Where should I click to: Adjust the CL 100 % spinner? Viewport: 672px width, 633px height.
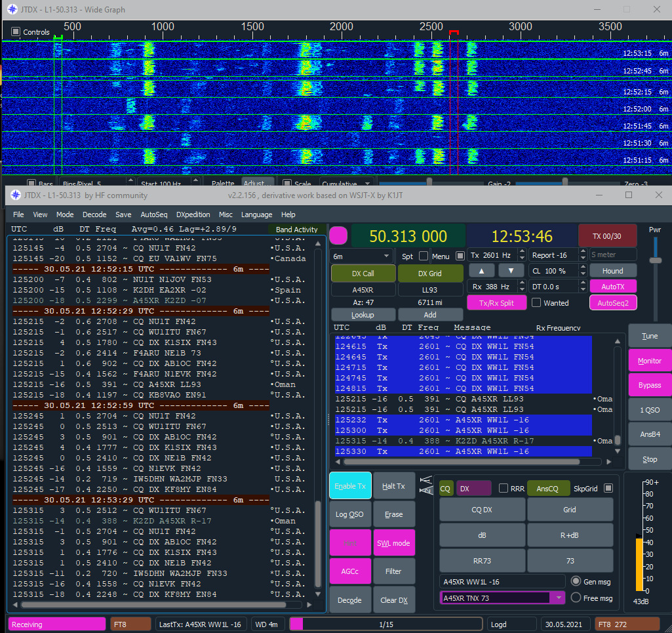pyautogui.click(x=582, y=271)
